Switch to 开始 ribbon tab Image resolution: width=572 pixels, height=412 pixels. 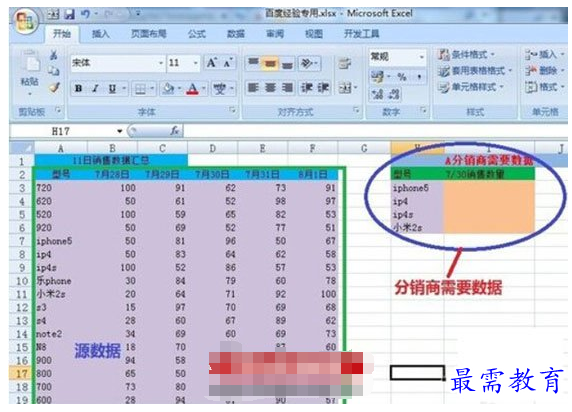pyautogui.click(x=62, y=34)
